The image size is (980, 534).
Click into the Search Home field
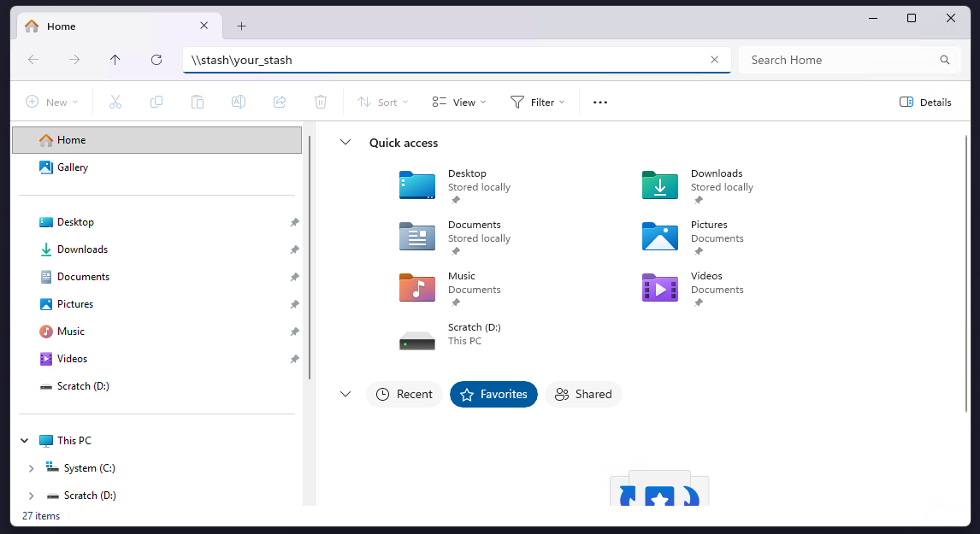click(838, 60)
